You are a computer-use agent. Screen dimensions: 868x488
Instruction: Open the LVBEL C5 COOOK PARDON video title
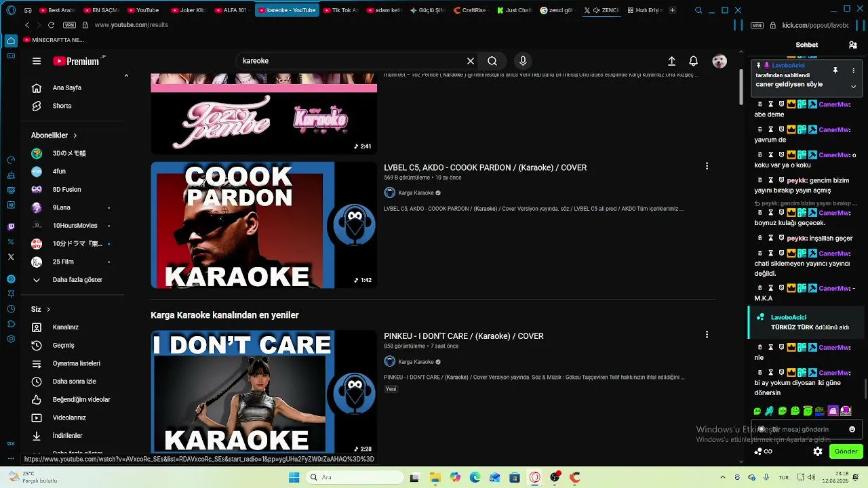(486, 167)
